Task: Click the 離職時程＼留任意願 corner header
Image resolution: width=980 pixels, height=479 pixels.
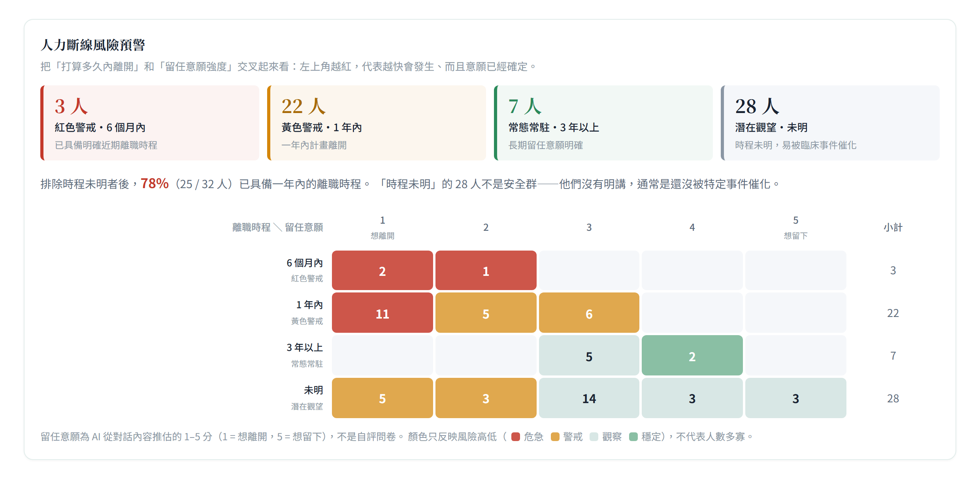Action: tap(278, 227)
